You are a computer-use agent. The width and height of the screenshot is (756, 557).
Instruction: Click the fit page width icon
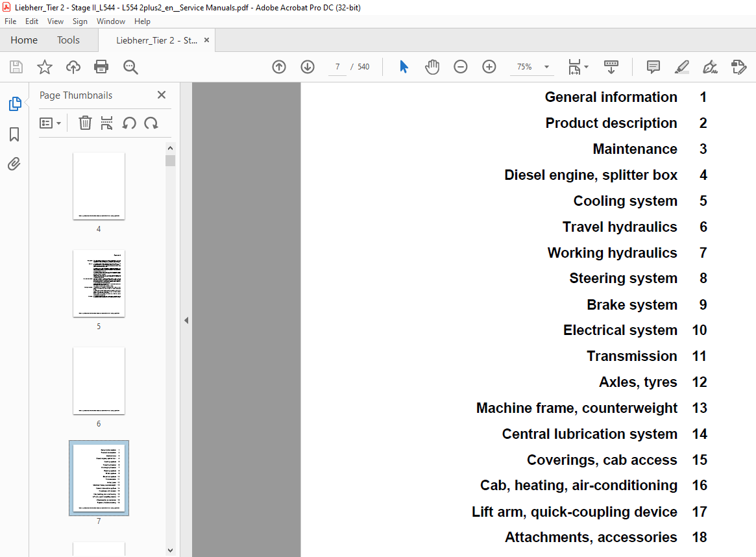(x=575, y=67)
